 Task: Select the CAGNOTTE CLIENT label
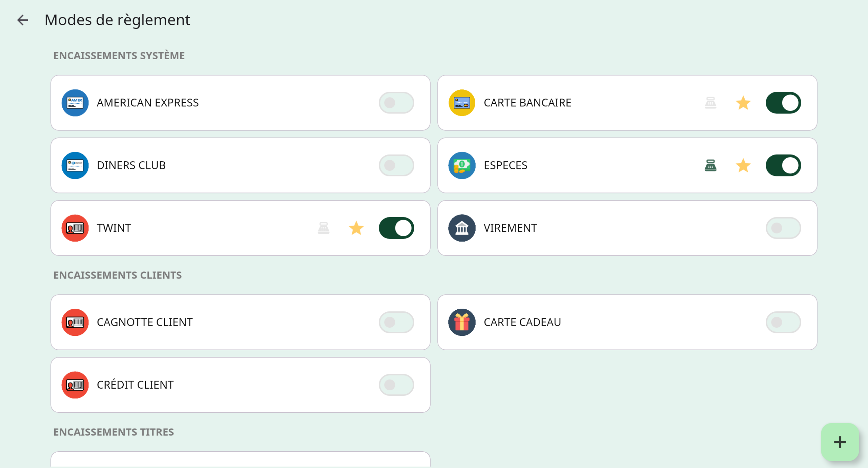(144, 322)
